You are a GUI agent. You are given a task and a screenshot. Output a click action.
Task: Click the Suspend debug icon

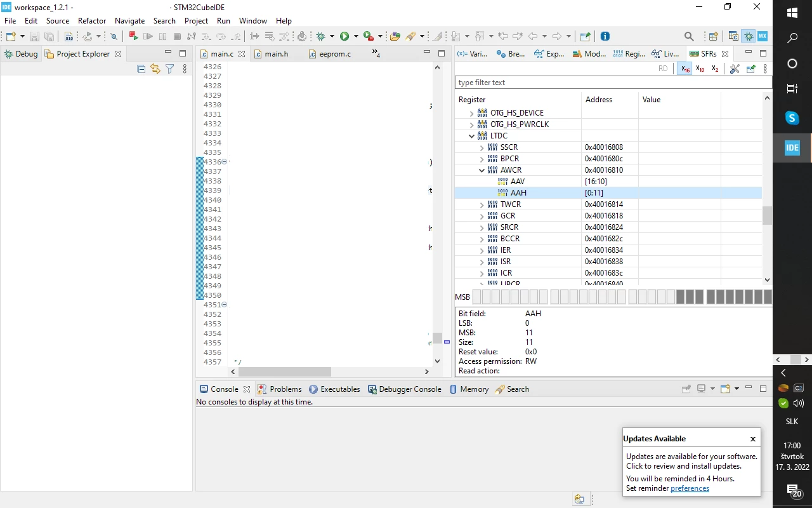coord(162,36)
